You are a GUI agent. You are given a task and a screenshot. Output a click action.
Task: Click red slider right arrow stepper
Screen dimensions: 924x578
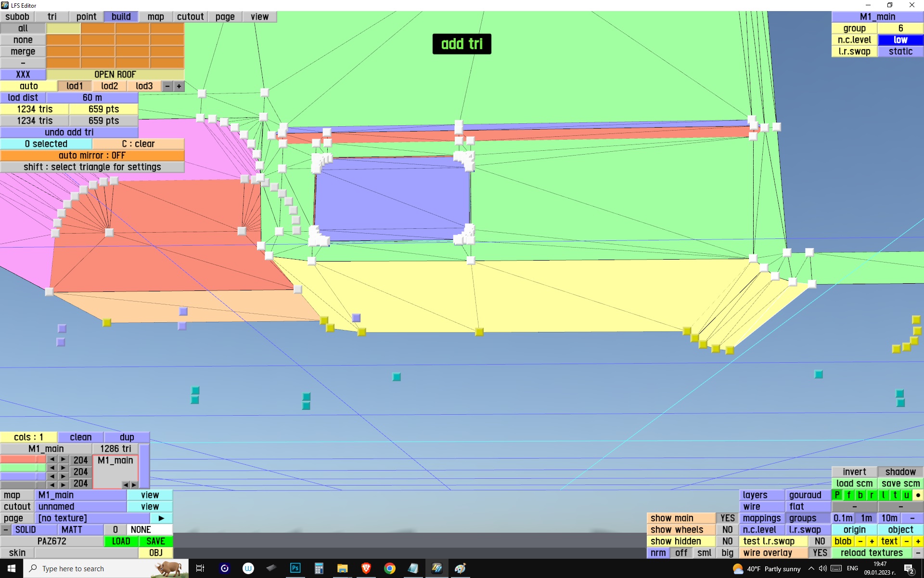click(63, 459)
